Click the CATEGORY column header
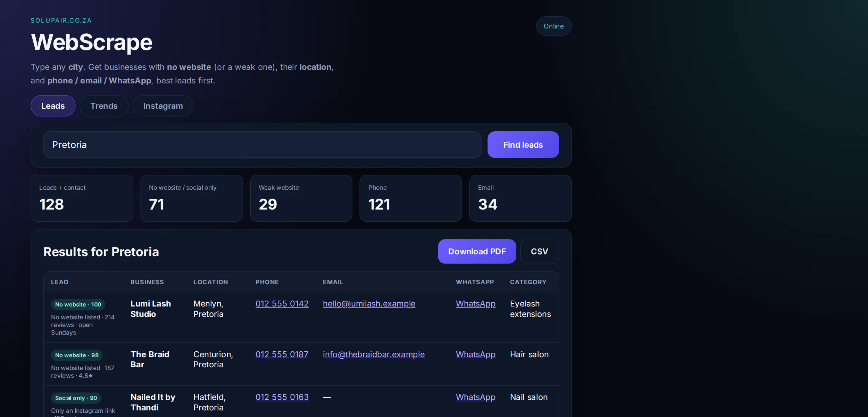 [528, 282]
